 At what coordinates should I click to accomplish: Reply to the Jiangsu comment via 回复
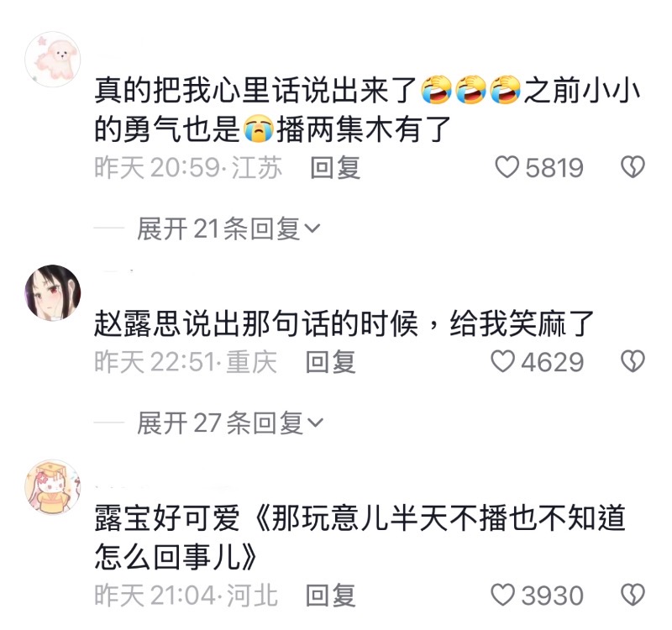[335, 167]
